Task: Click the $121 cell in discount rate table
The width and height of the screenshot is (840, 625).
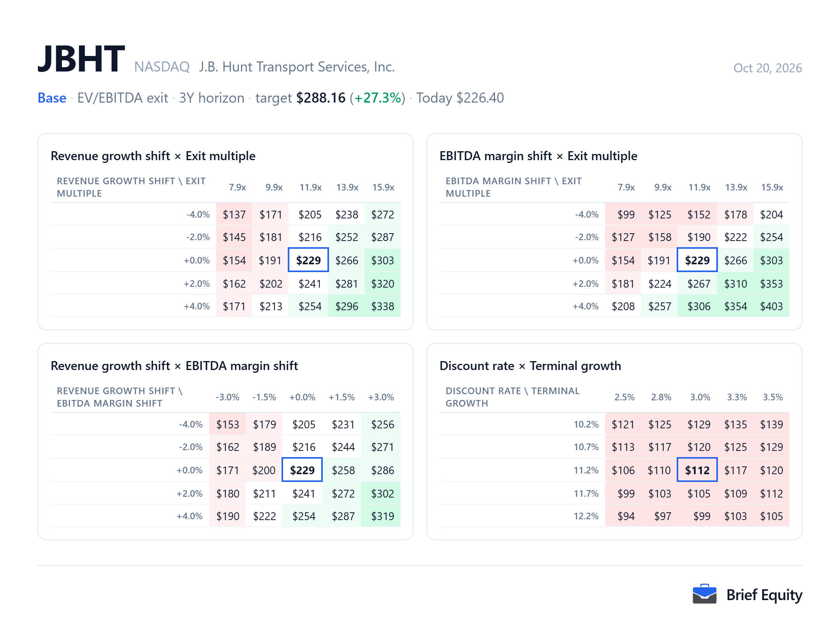Action: pyautogui.click(x=623, y=424)
